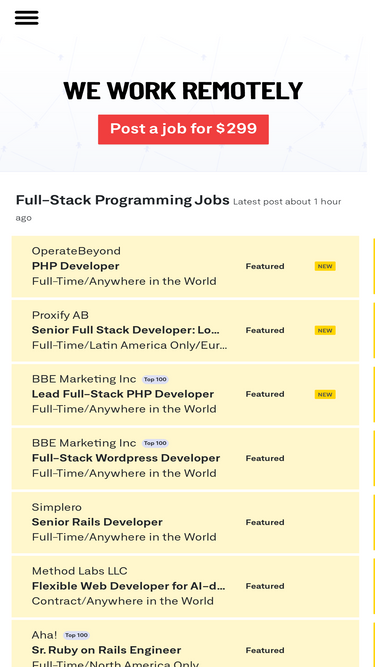Click the NEW badge on the Lead Full-Stack PHP Developer listing

pos(325,394)
